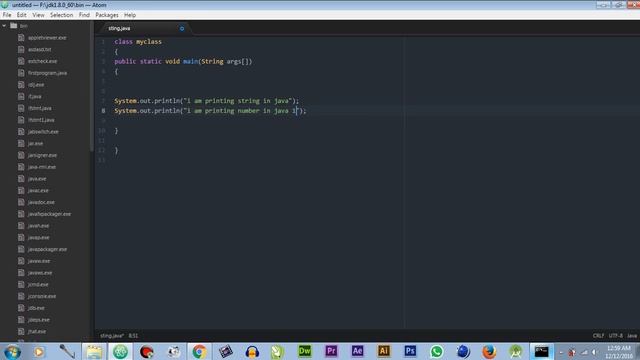640x360 pixels.
Task: Click the Atom taskbar icon
Action: pyautogui.click(x=120, y=351)
